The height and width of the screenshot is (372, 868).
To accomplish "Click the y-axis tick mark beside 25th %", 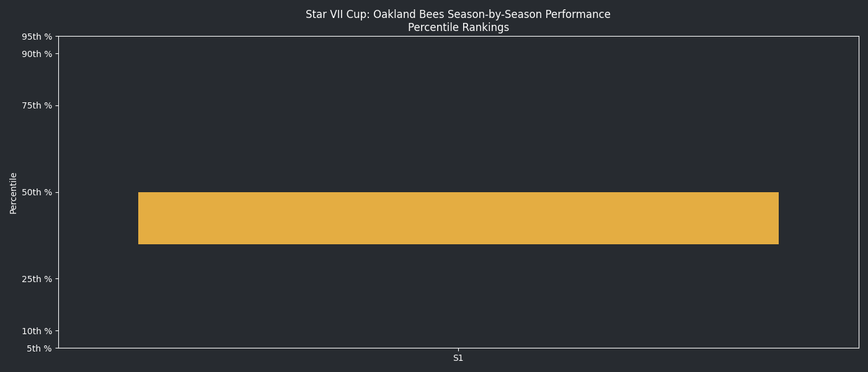I will click(57, 279).
